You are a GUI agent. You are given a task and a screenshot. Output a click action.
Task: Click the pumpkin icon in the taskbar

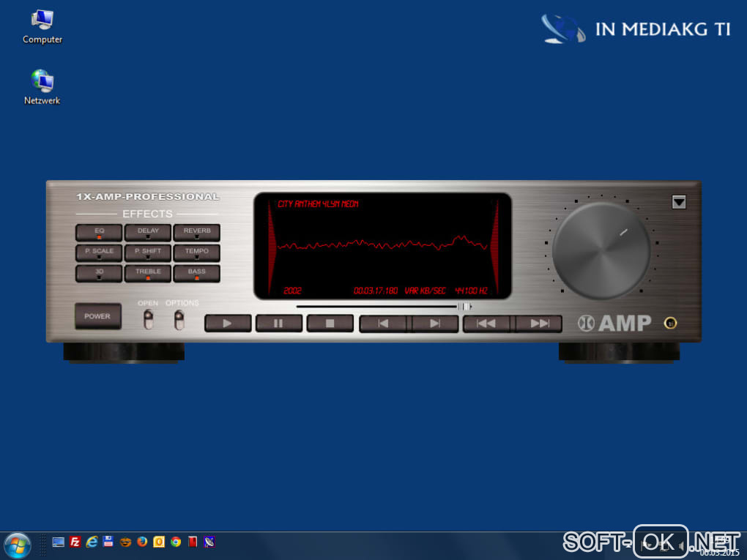[x=125, y=542]
